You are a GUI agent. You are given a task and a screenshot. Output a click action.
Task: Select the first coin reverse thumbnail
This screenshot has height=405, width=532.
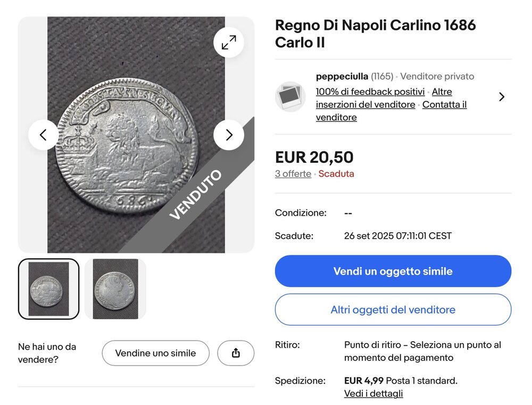pyautogui.click(x=48, y=289)
